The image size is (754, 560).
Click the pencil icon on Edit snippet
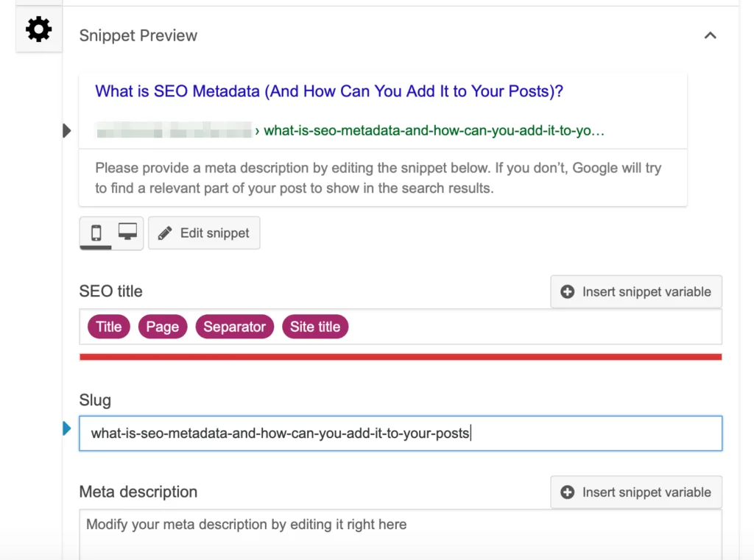click(165, 233)
